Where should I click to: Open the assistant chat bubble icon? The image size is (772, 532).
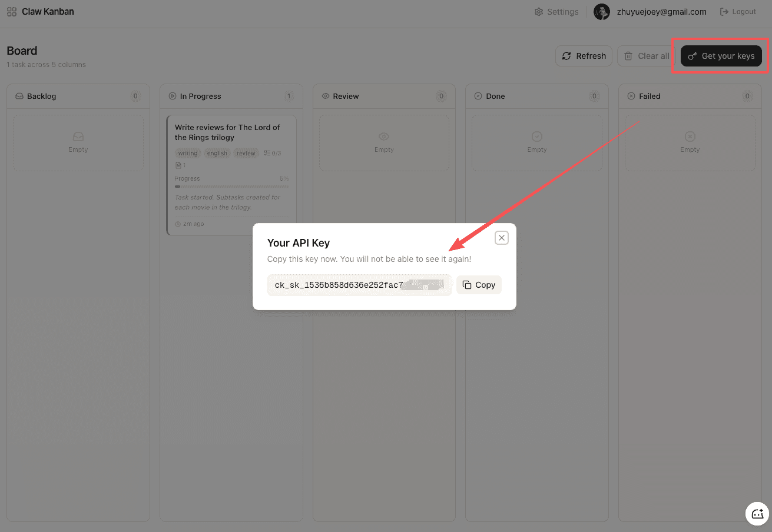(x=757, y=514)
